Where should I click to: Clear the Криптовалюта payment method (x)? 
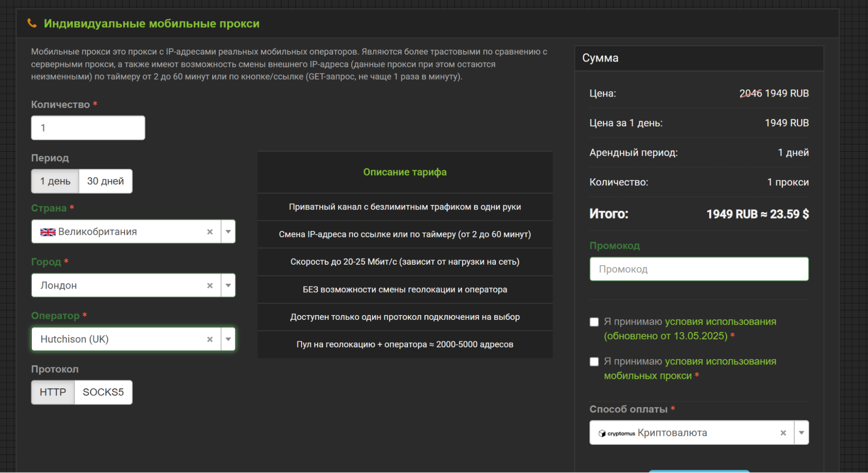click(783, 433)
